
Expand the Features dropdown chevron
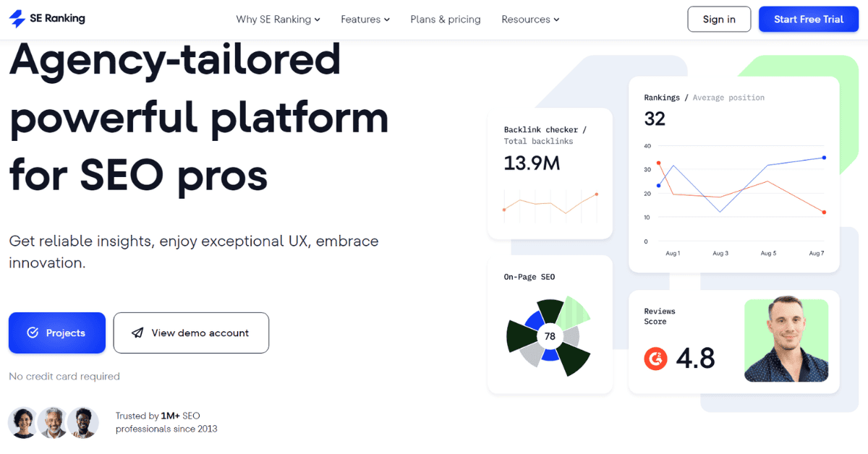click(386, 20)
